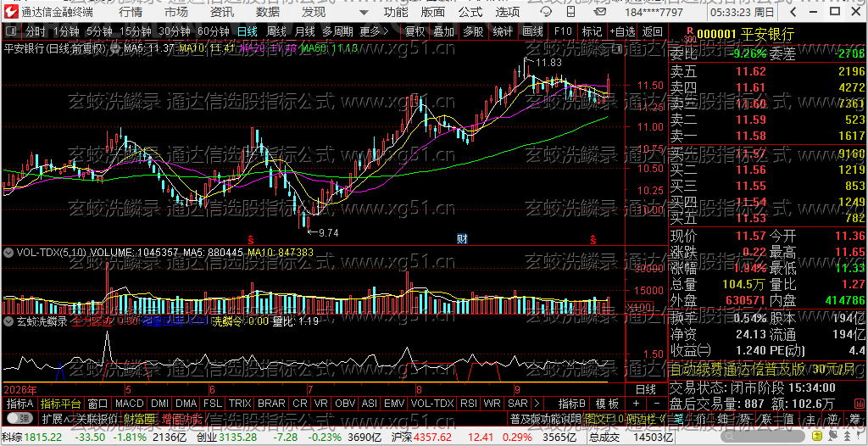
Task: Open the 市场 menu
Action: click(176, 12)
